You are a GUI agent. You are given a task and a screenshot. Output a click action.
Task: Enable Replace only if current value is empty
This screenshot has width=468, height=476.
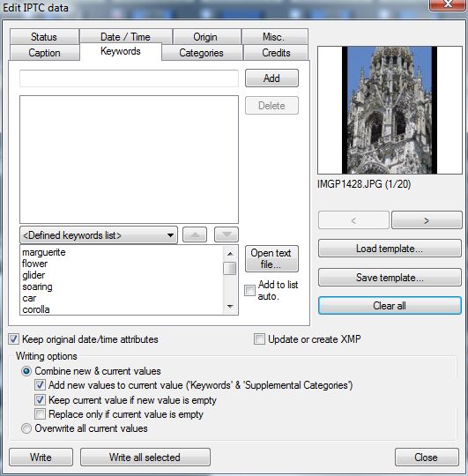tap(40, 414)
